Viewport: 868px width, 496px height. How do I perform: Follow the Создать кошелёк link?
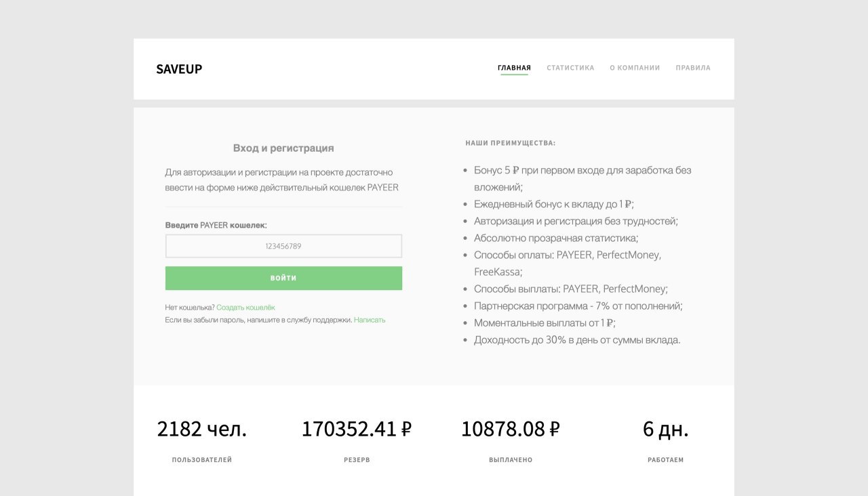point(245,308)
